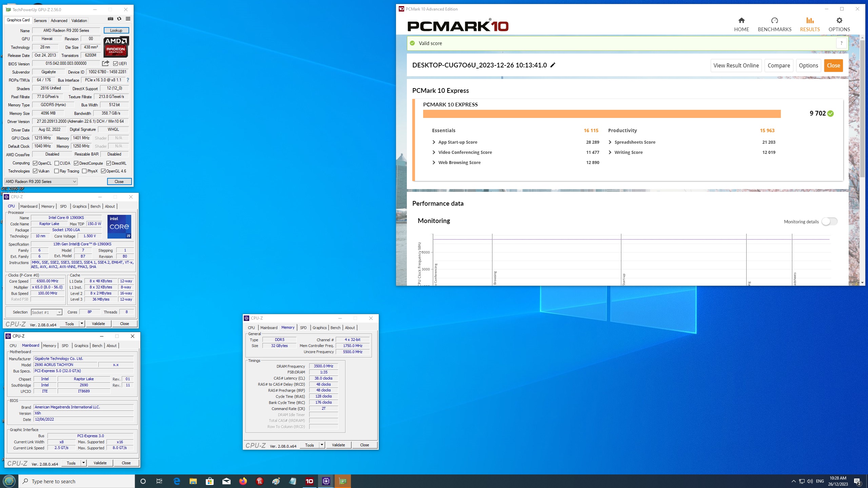Open SPD tab in CPU-Z CPU window
Image resolution: width=868 pixels, height=488 pixels.
point(63,206)
